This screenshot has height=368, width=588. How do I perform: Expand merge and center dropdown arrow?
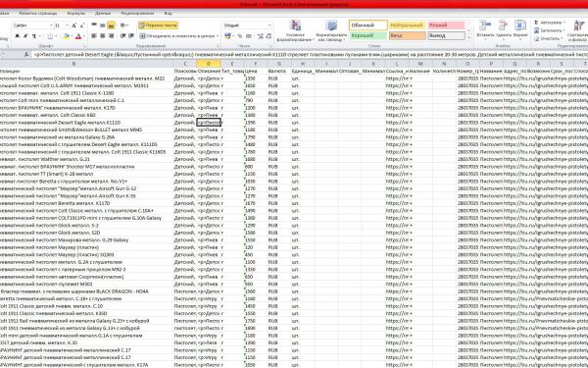[218, 36]
